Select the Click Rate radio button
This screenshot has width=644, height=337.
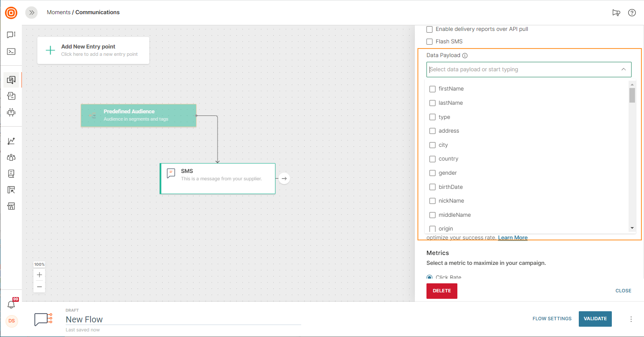pyautogui.click(x=429, y=277)
